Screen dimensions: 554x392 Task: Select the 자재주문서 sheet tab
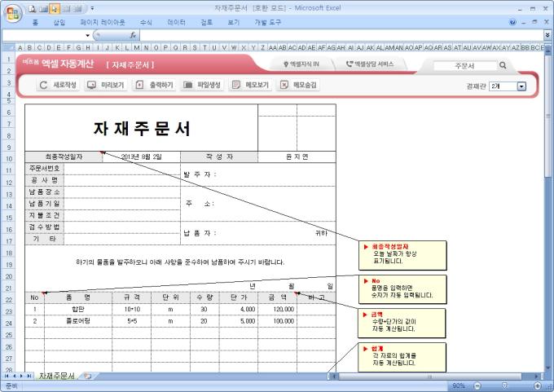coord(56,376)
